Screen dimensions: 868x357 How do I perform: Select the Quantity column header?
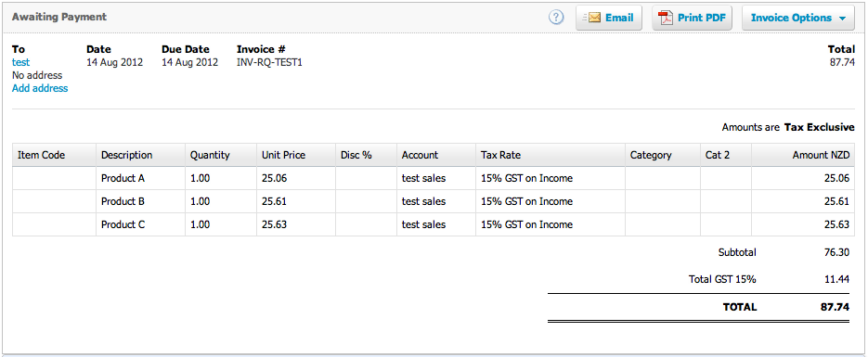click(221, 155)
